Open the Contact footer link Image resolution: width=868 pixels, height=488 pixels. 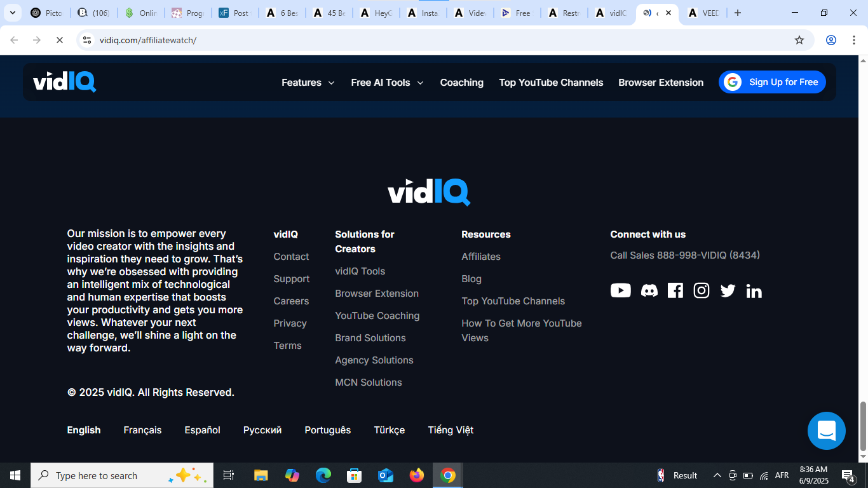click(291, 257)
